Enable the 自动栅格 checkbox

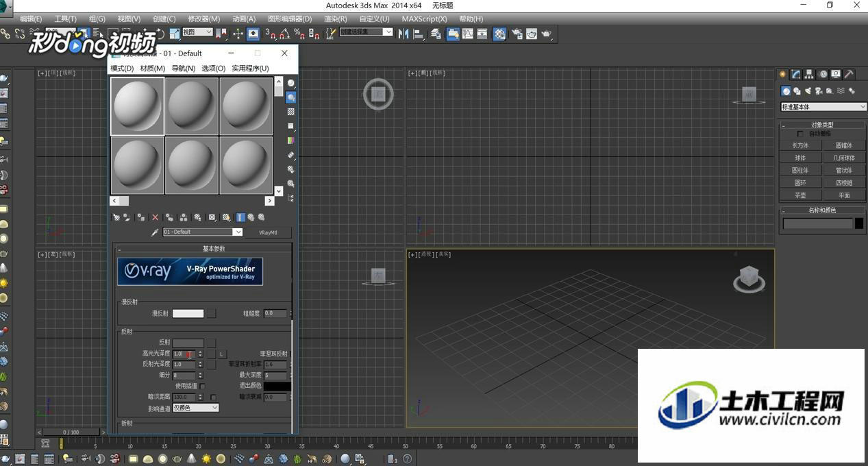point(800,134)
